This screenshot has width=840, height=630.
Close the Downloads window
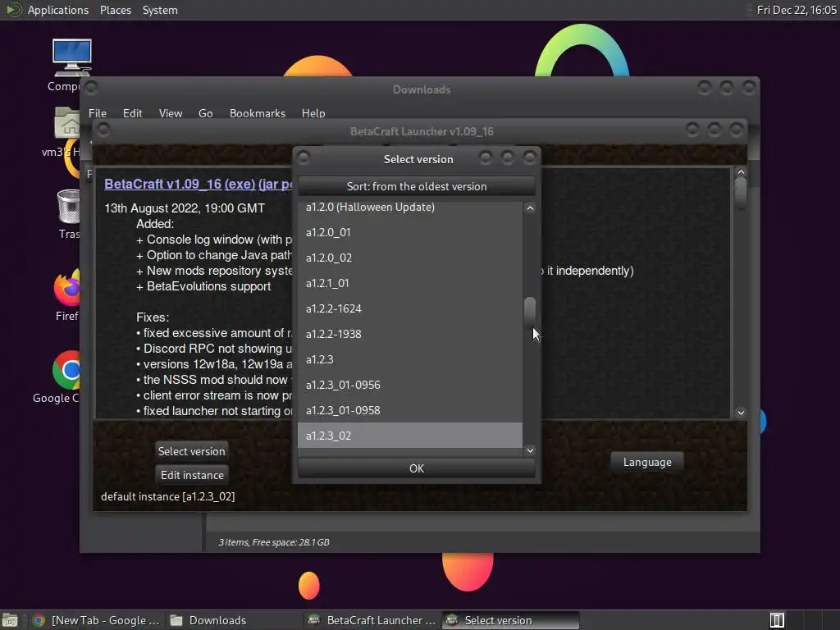coord(748,87)
